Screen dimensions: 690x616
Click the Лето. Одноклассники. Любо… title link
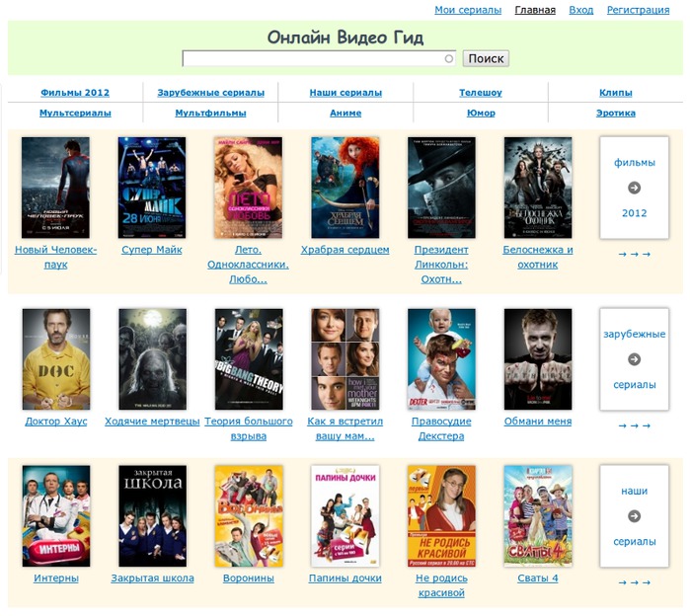pos(248,265)
